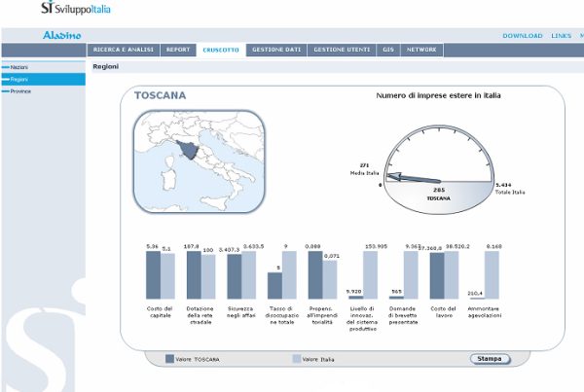584x392 pixels.
Task: Switch to the Report tab
Action: coord(178,50)
